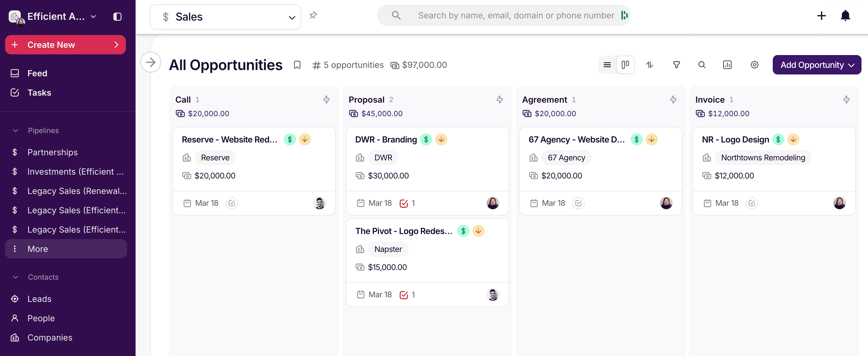
Task: Focus the global search field
Action: tap(504, 15)
